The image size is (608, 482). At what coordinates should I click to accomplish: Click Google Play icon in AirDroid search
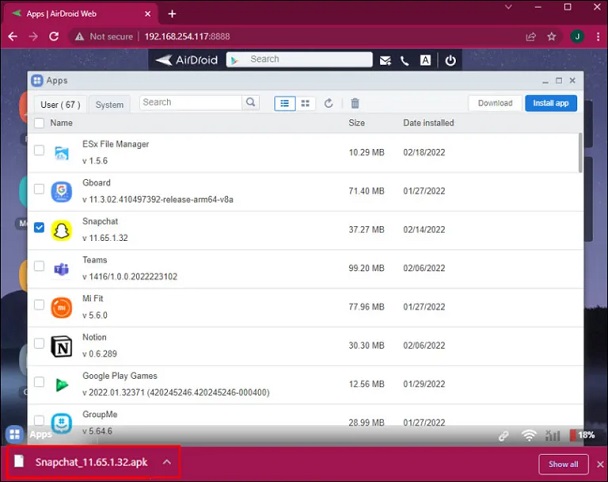(235, 60)
